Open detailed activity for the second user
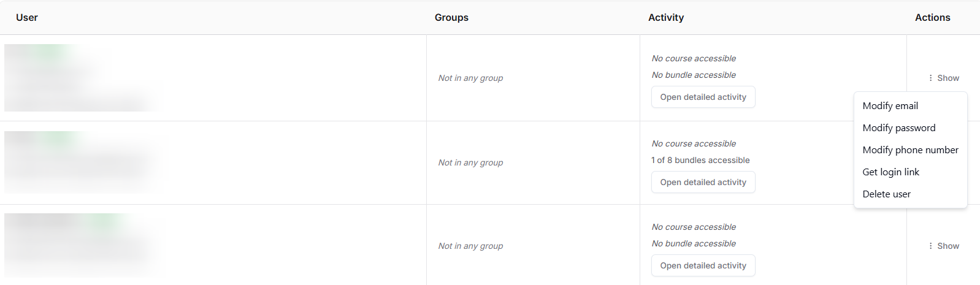The height and width of the screenshot is (285, 980). coord(703,182)
